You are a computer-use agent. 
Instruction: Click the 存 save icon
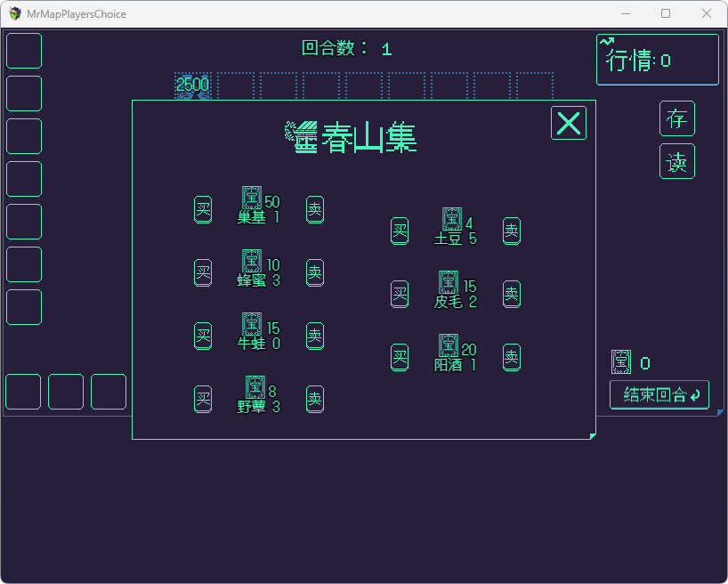[x=677, y=118]
